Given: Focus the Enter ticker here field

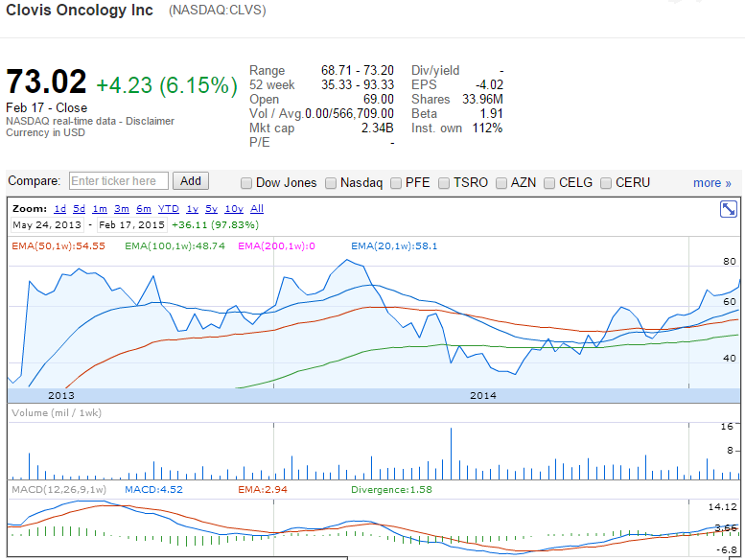Looking at the screenshot, I should tap(119, 181).
